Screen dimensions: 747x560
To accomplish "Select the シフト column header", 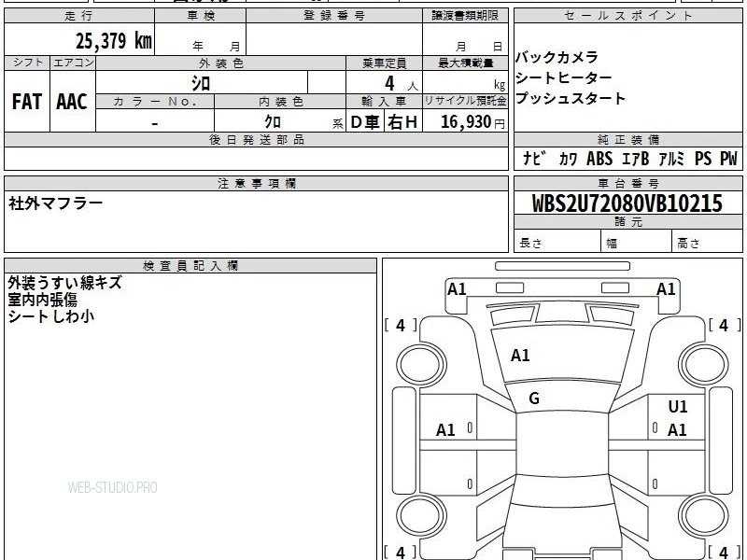I will tap(27, 63).
